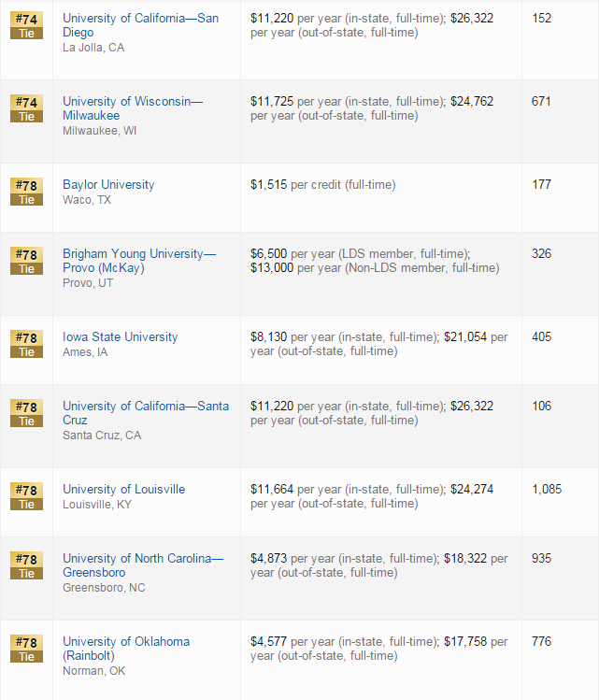Select the Iowa State University link

(x=120, y=337)
